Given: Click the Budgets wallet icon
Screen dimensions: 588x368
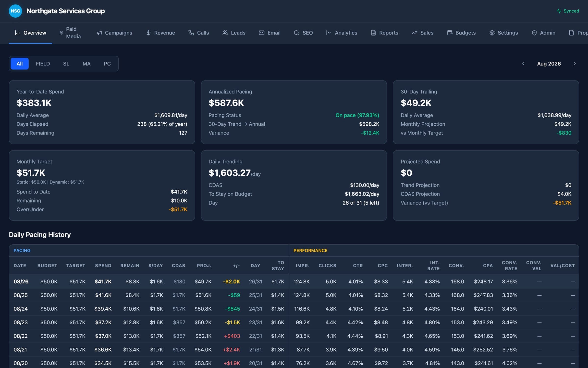Looking at the screenshot, I should click(x=450, y=33).
